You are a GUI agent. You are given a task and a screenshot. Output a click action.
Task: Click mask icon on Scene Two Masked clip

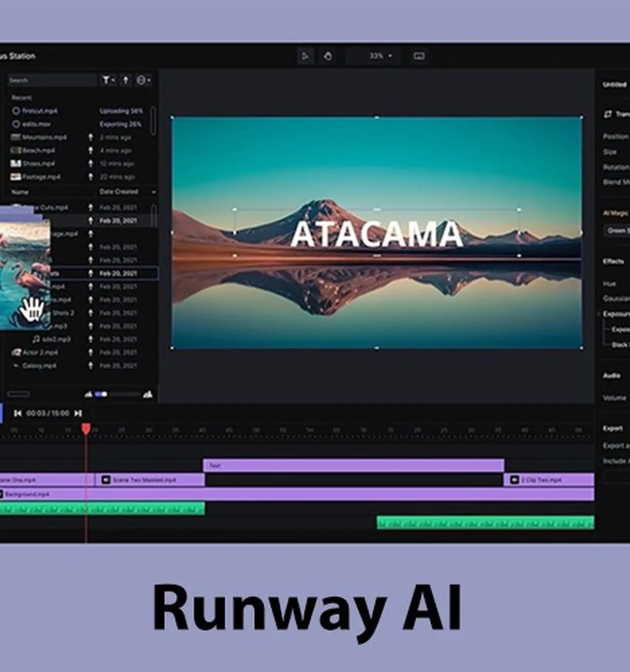coord(106,480)
